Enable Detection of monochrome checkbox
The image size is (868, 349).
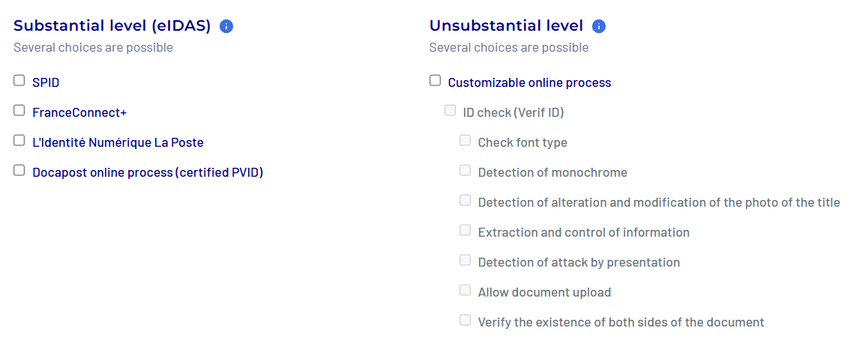pyautogui.click(x=465, y=171)
